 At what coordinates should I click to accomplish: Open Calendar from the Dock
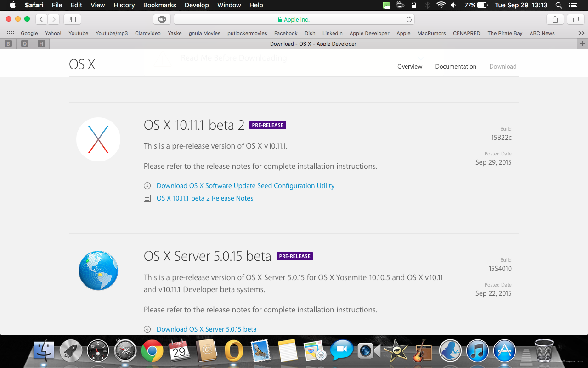pyautogui.click(x=179, y=351)
